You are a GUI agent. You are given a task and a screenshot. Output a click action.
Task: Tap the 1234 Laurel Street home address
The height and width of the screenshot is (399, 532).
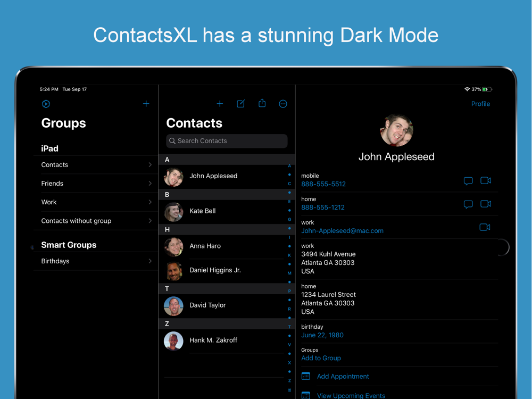click(328, 303)
